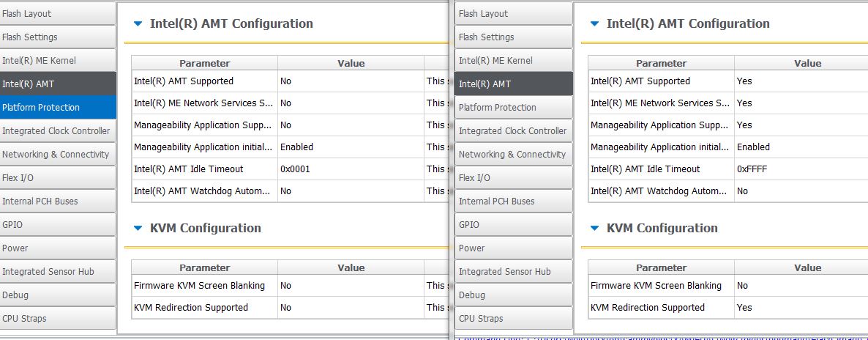Image resolution: width=868 pixels, height=340 pixels.
Task: Click Parameter column header in right AMT table
Action: tap(661, 64)
